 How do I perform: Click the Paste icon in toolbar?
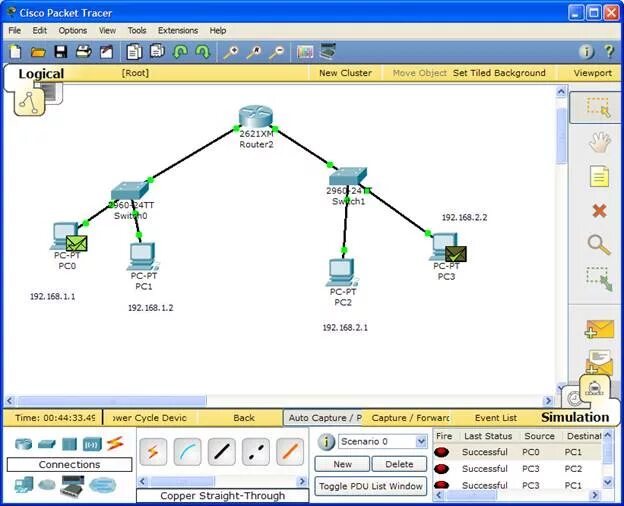point(158,51)
